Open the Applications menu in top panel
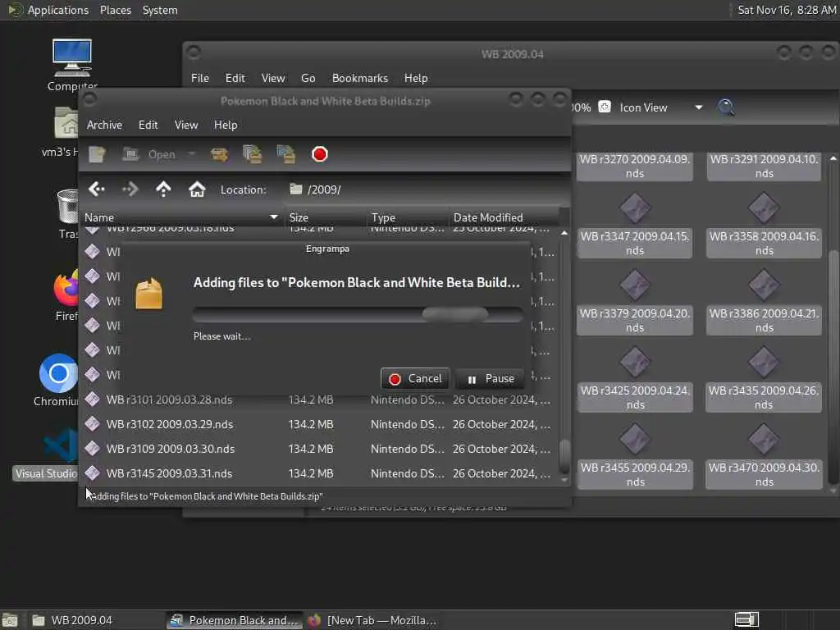This screenshot has width=840, height=630. 48,10
